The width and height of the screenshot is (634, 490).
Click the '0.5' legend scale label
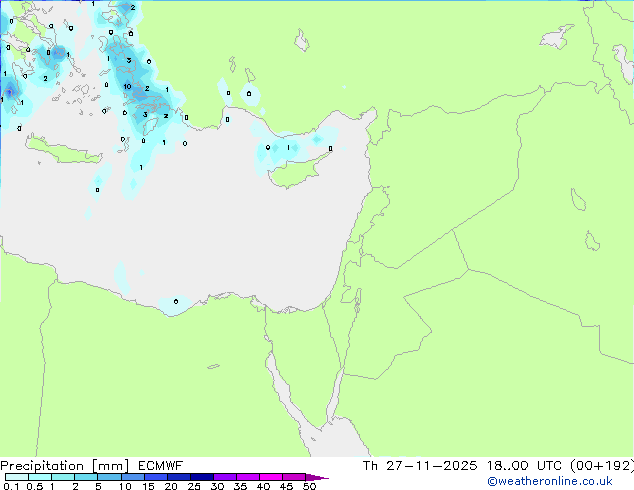tap(35, 486)
